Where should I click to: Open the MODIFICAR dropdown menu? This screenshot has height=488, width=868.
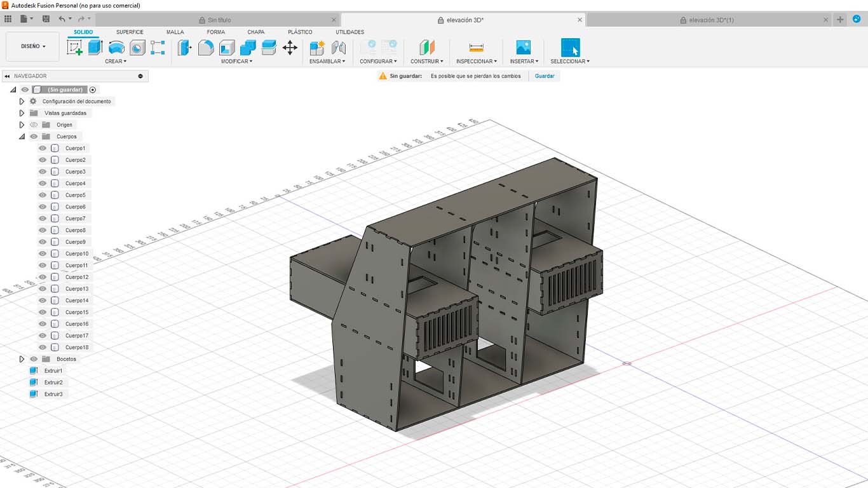236,62
